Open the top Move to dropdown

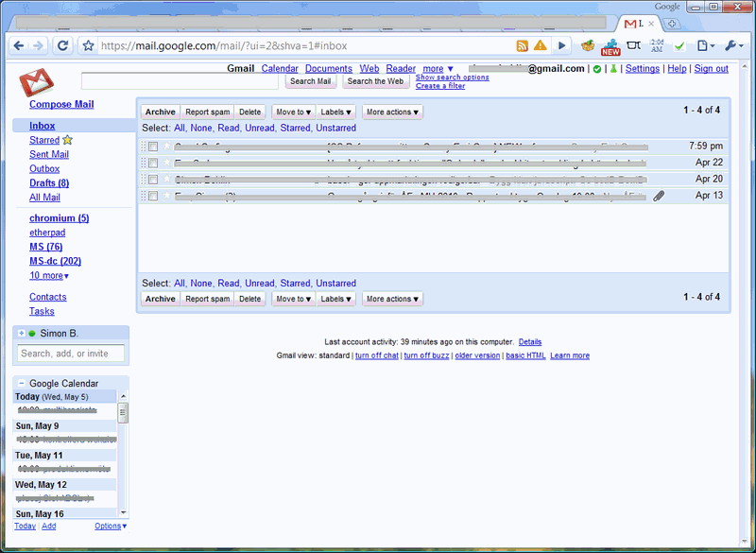pyautogui.click(x=293, y=112)
